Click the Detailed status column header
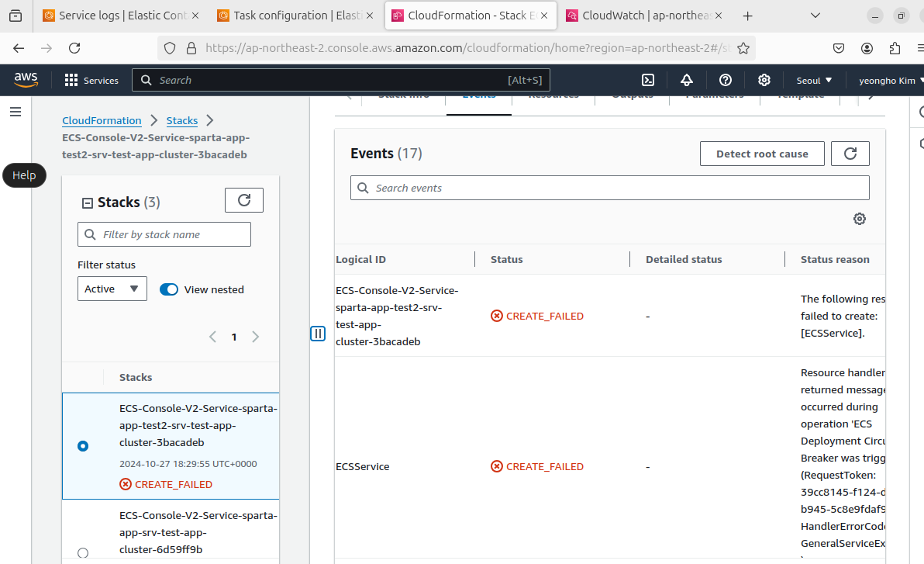 684,259
